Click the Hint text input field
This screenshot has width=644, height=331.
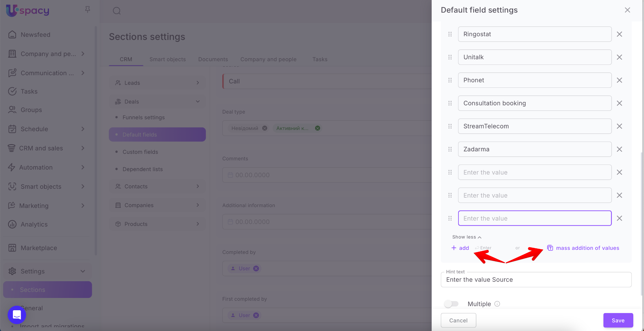pos(536,280)
